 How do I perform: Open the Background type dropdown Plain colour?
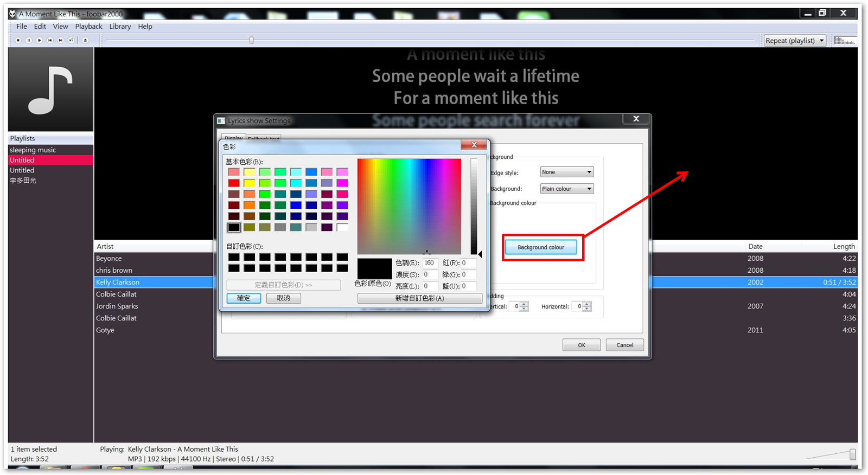(x=567, y=189)
